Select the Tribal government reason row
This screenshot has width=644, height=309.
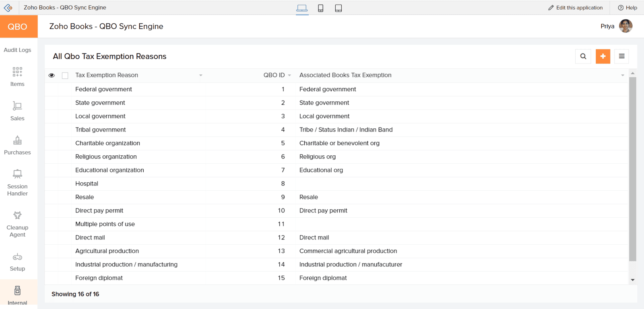pos(336,130)
